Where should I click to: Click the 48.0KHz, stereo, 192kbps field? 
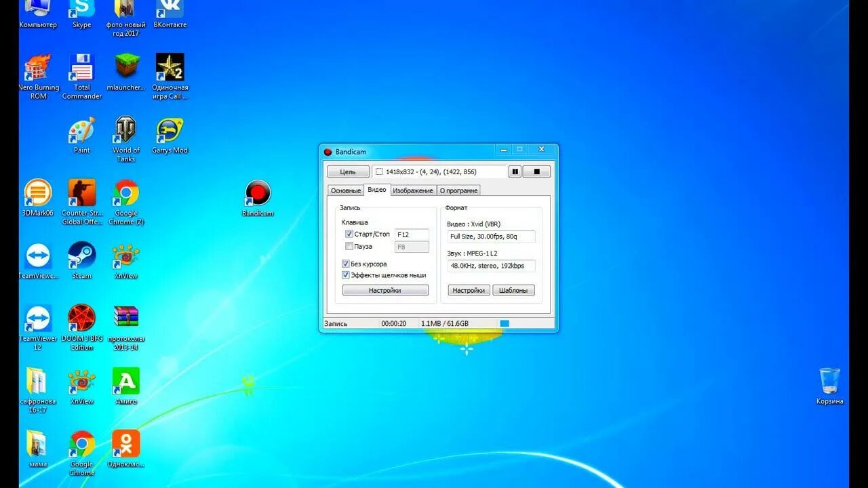coord(491,266)
